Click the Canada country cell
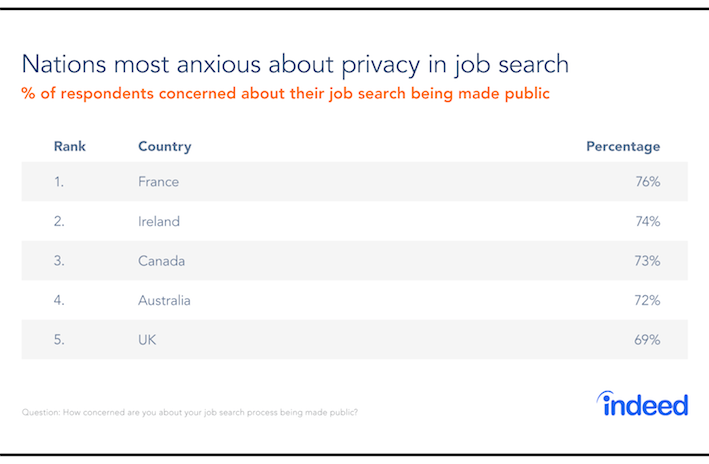This screenshot has width=709, height=464. (161, 261)
